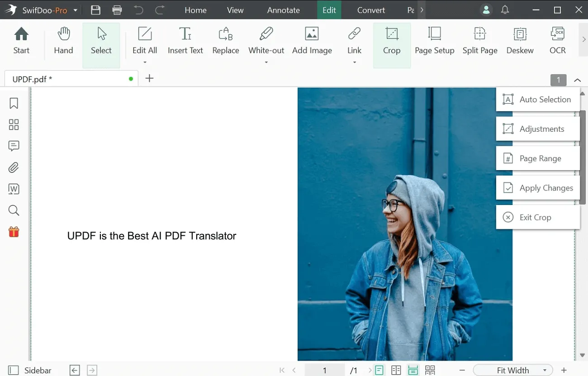
Task: Open the bookmarks panel
Action: click(x=14, y=103)
